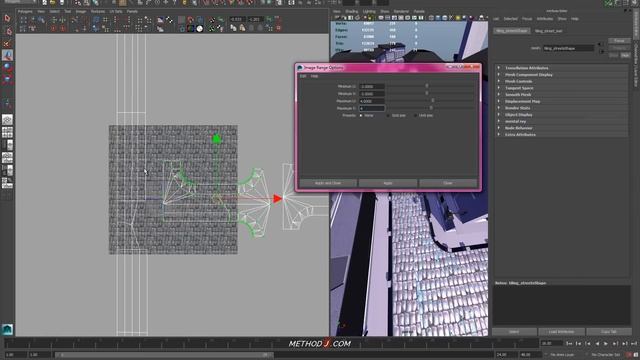Image resolution: width=640 pixels, height=360 pixels.
Task: Open Textures menu in UV editor
Action: coord(98,11)
